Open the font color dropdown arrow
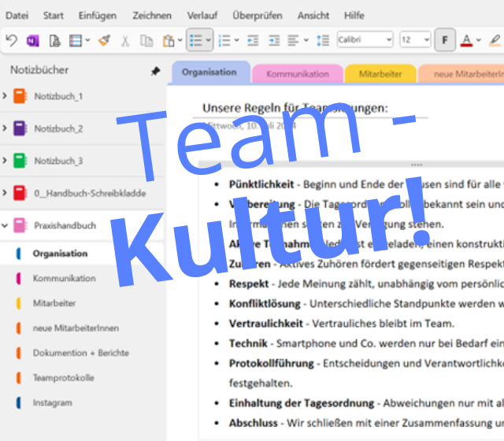The height and width of the screenshot is (441, 504). (x=479, y=40)
